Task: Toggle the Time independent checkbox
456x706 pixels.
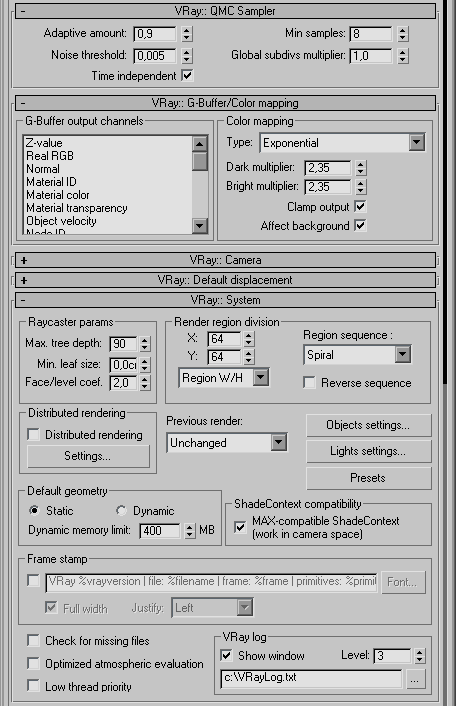Action: tap(187, 76)
